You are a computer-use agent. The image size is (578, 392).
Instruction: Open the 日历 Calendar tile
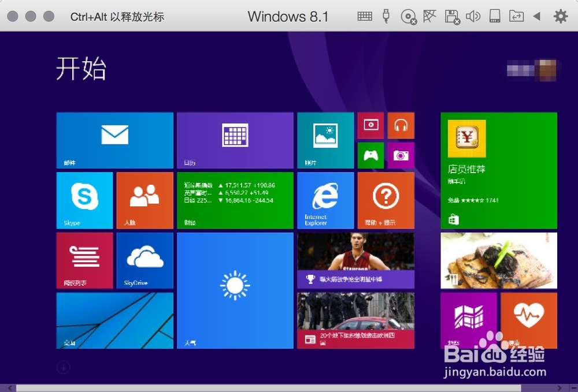[x=235, y=140]
